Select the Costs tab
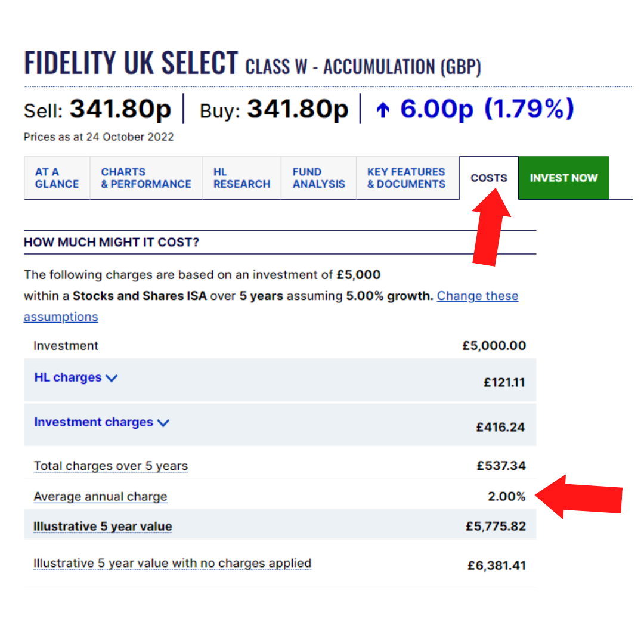The image size is (644, 644). 489,178
